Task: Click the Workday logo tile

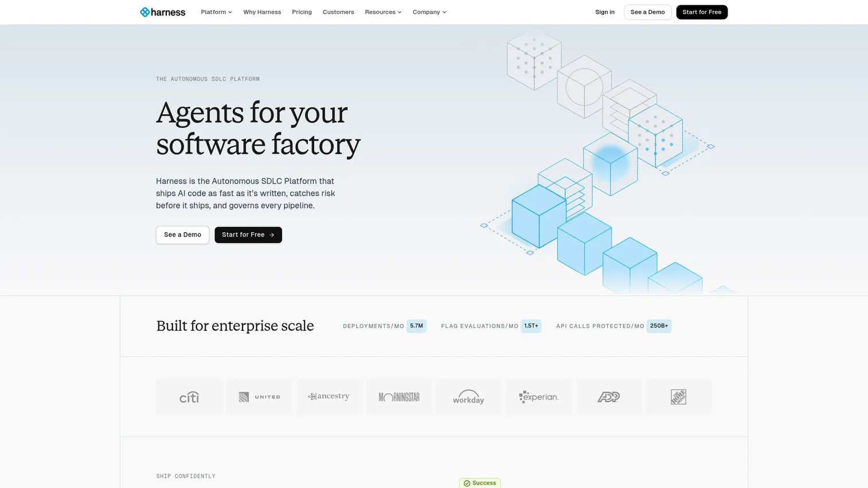Action: 469,397
